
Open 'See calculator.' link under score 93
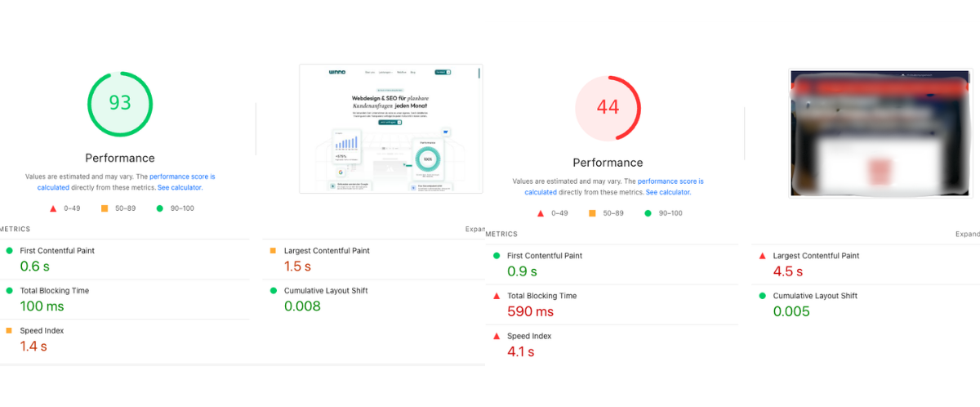pyautogui.click(x=180, y=187)
